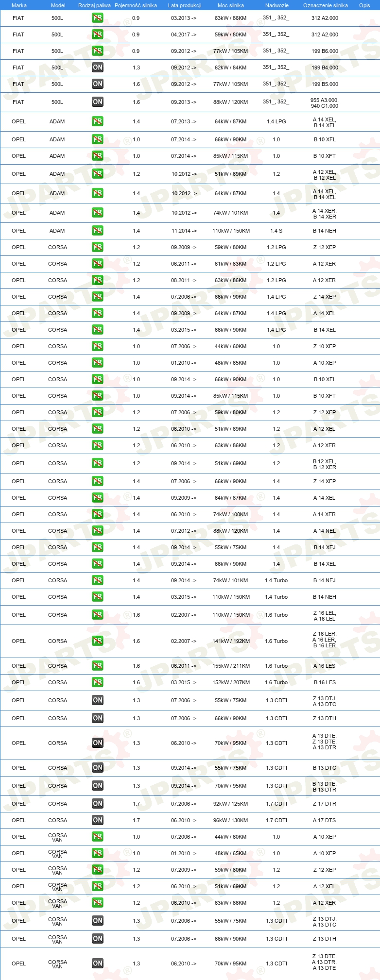Click diesel ON icon in FIAT 500L 199 B5.000 row

pyautogui.click(x=98, y=84)
